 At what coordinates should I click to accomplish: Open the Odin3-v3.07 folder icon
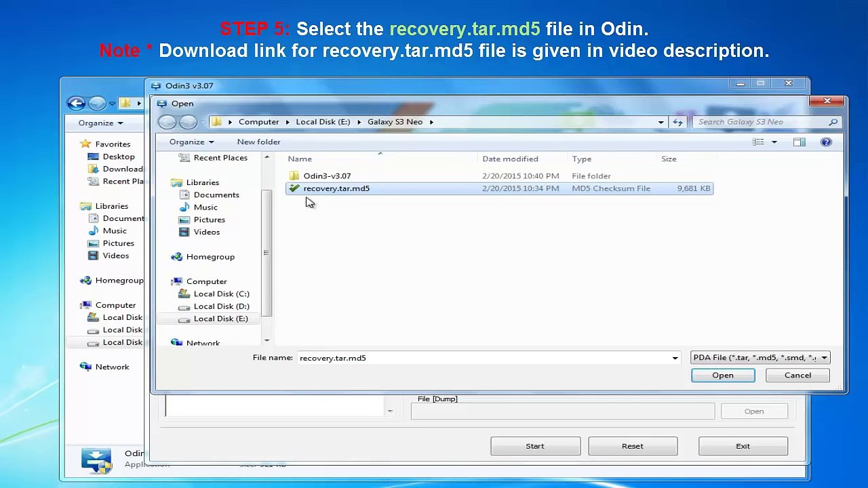tap(294, 176)
